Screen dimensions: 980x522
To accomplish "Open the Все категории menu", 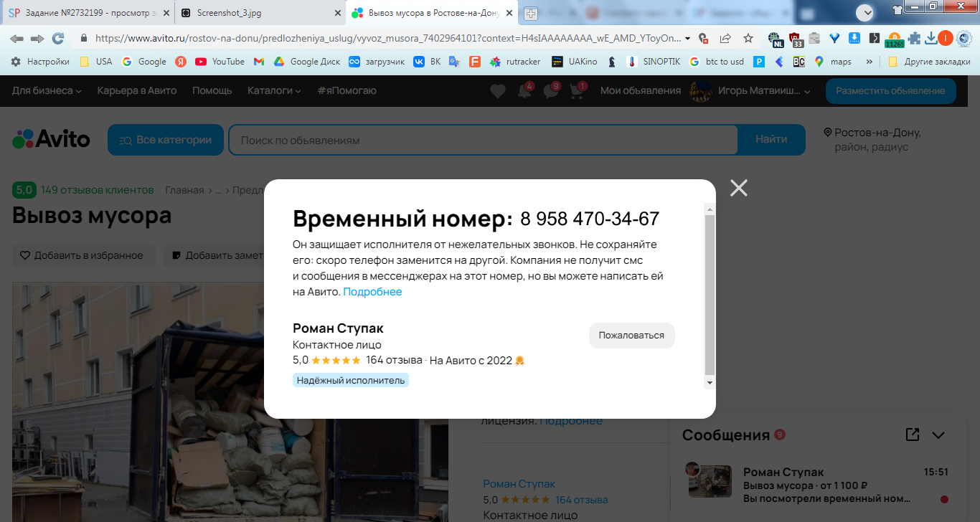I will pyautogui.click(x=166, y=140).
